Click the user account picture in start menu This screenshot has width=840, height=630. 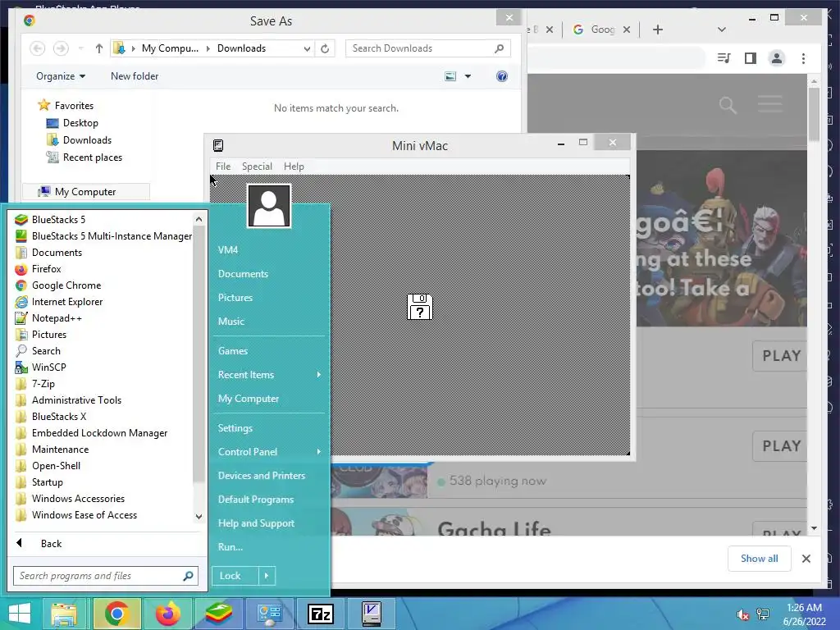[x=269, y=206]
